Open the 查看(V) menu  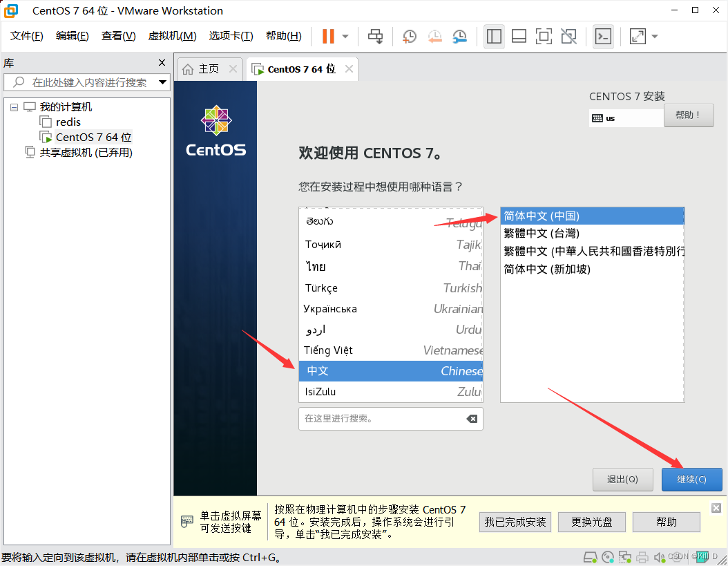118,36
